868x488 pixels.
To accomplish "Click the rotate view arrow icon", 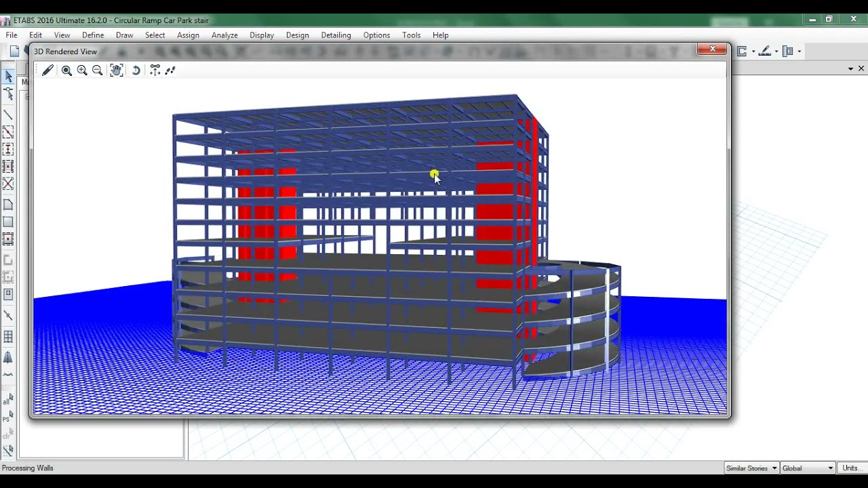I will (136, 70).
